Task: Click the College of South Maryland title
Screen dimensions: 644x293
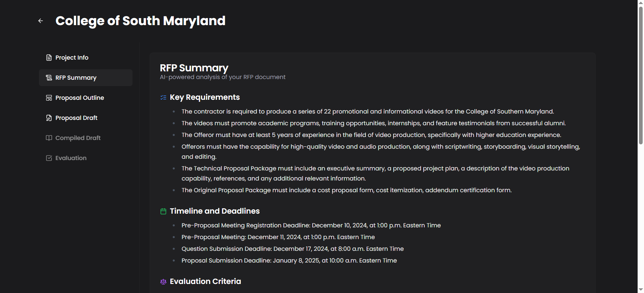Action: (140, 21)
